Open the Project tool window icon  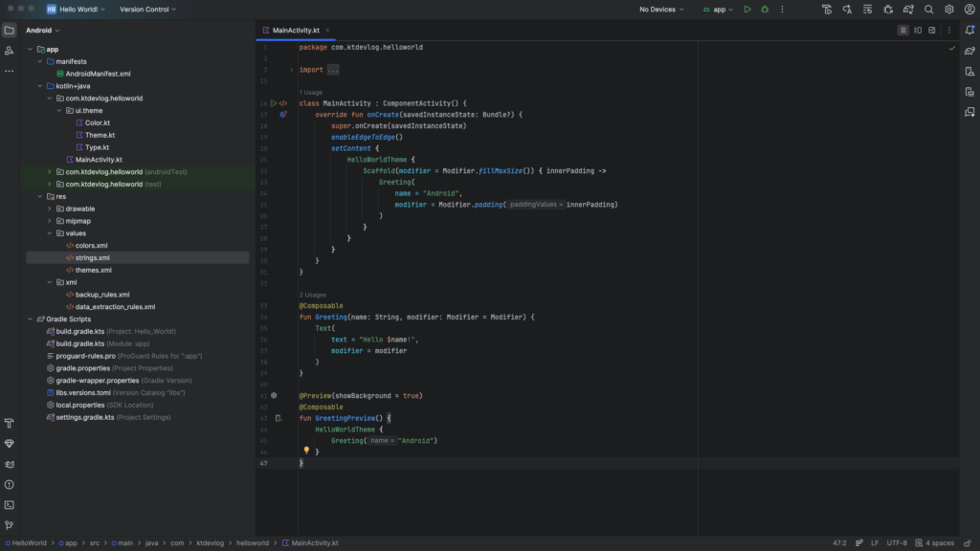coord(10,30)
